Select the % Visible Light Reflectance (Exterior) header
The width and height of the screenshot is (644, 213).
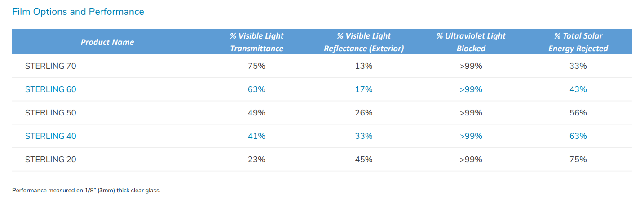tap(364, 42)
